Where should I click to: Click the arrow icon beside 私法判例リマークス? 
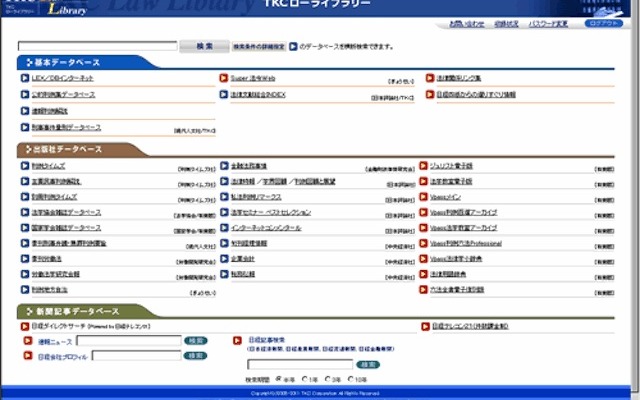click(224, 197)
